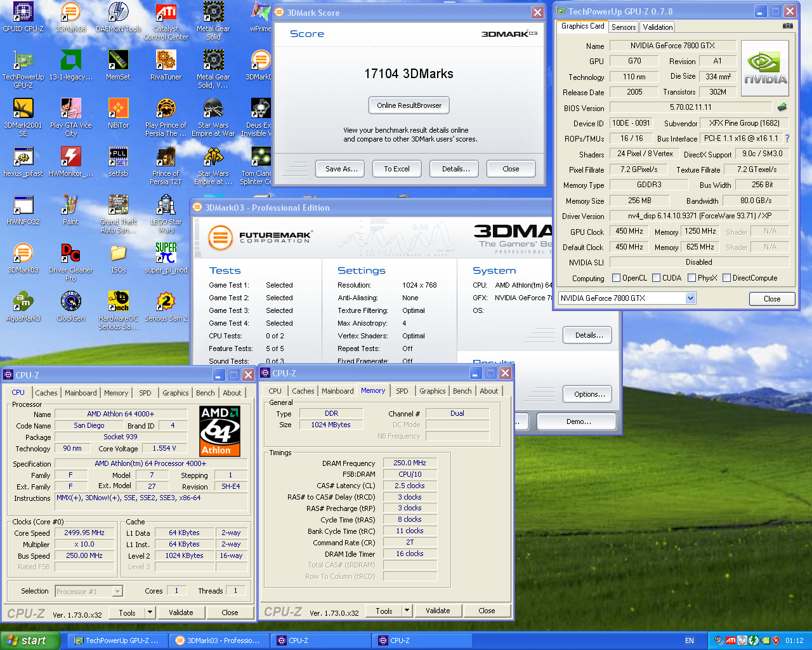Open Graphics tab in left CPU-Z

tap(176, 393)
